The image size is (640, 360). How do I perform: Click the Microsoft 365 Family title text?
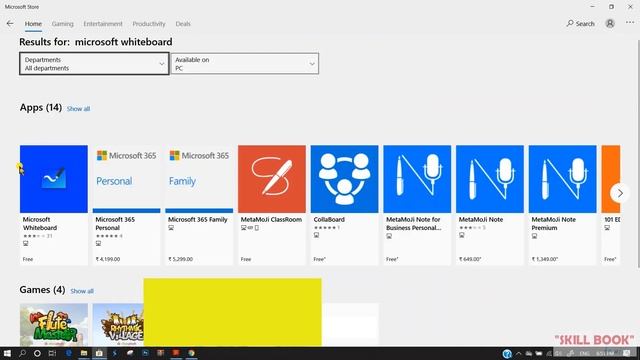pos(198,220)
